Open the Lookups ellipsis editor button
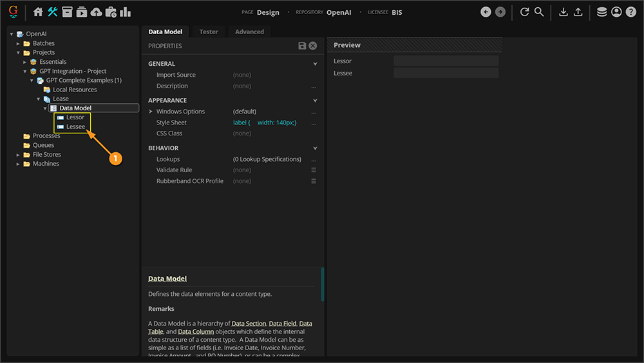Screen dimensions: 644x363 pos(314,159)
